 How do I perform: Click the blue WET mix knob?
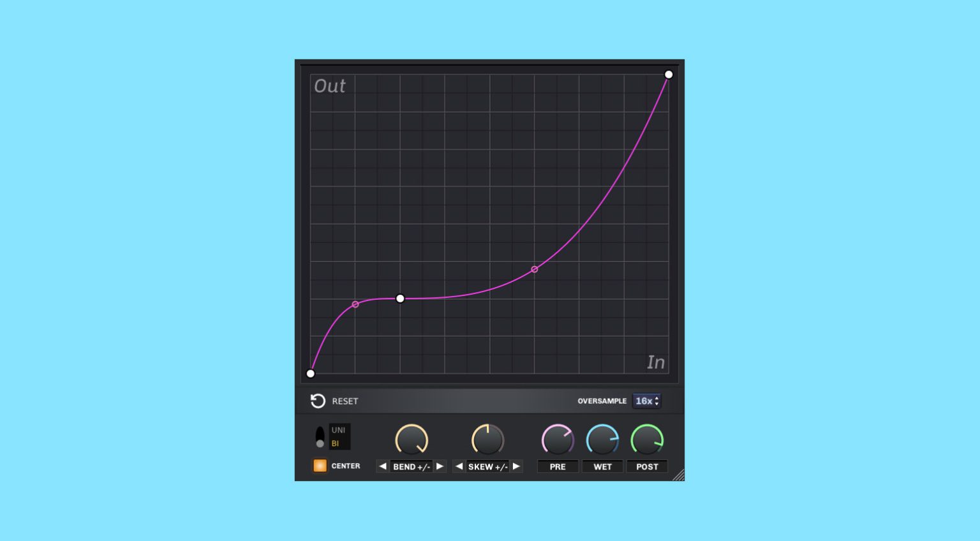[602, 440]
